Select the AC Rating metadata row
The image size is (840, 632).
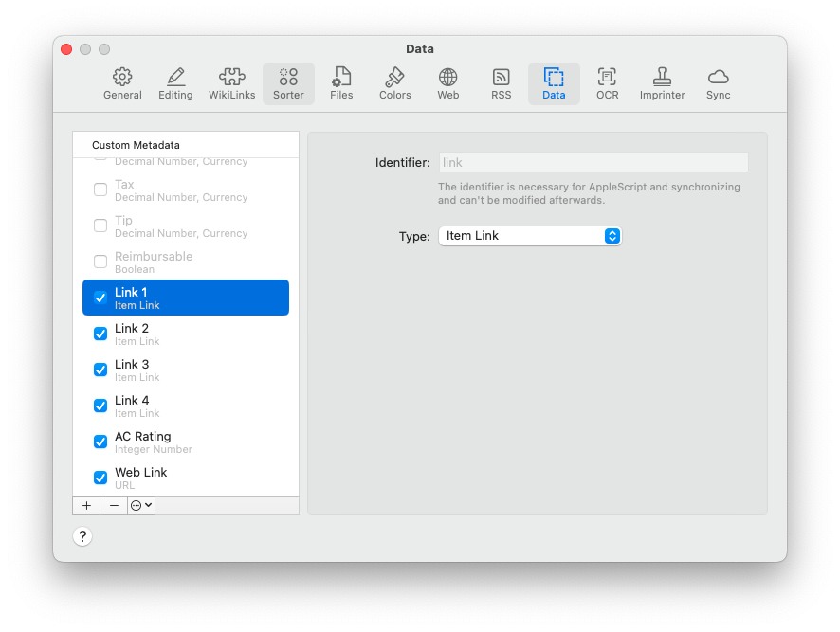(x=186, y=442)
